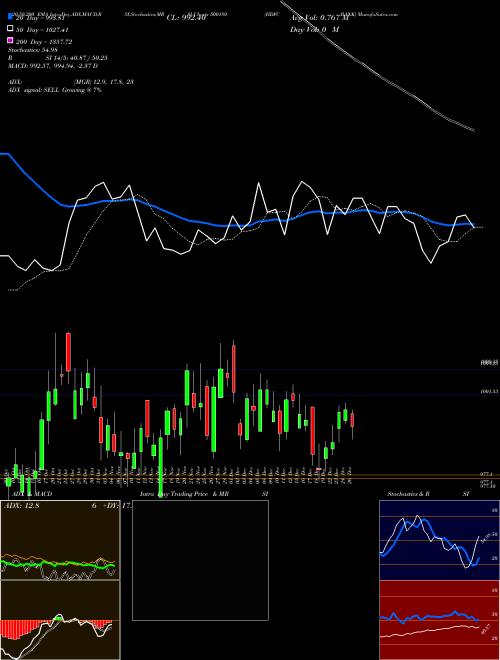Open the empty intraday trading price panel
500x660 pixels.
coord(200,560)
